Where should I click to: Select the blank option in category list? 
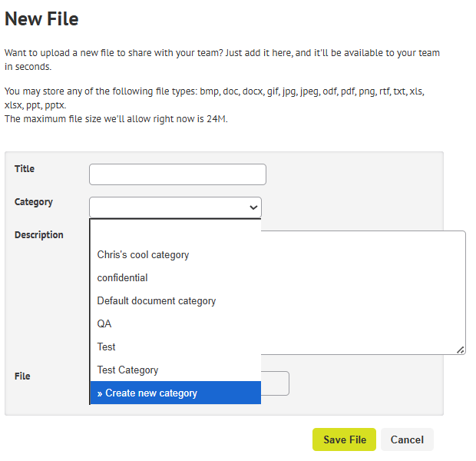tap(176, 231)
